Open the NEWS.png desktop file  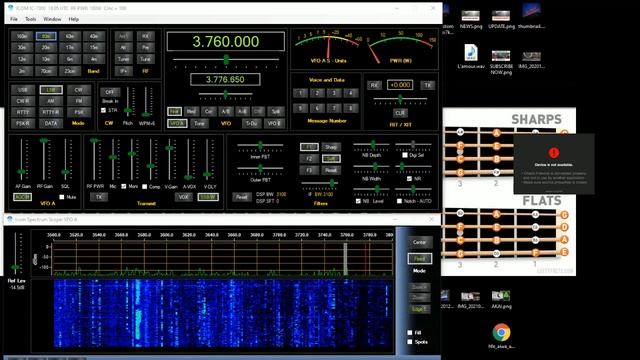(471, 19)
